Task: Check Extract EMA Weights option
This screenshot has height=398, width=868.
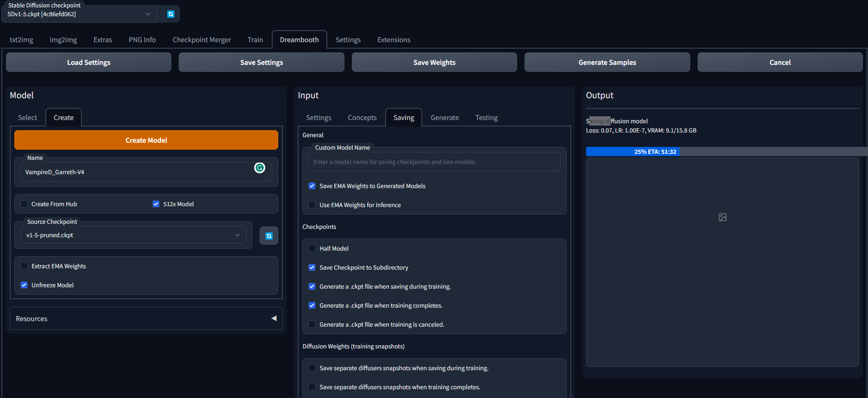Action: (24, 266)
